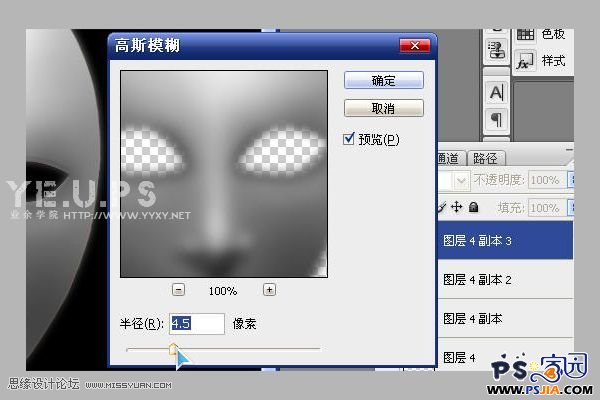This screenshot has width=600, height=400.
Task: Toggle the 预览(P) preview checkbox
Action: coord(349,139)
